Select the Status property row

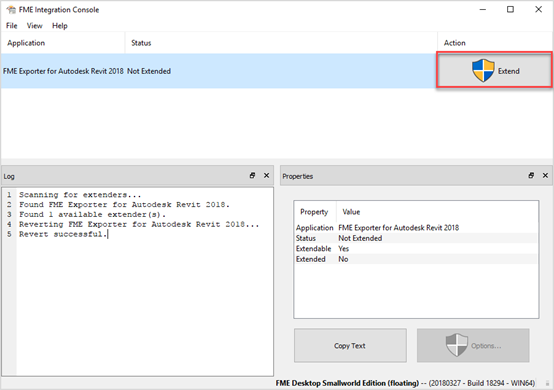point(416,238)
